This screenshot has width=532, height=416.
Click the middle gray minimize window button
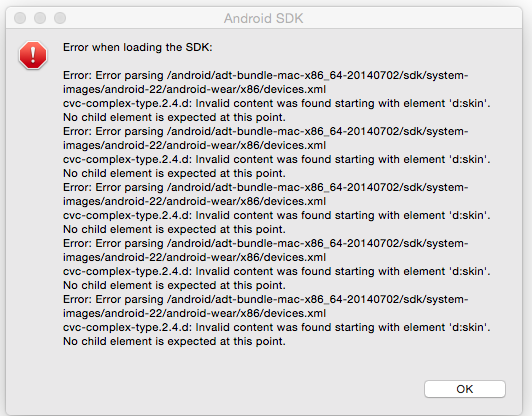point(40,18)
